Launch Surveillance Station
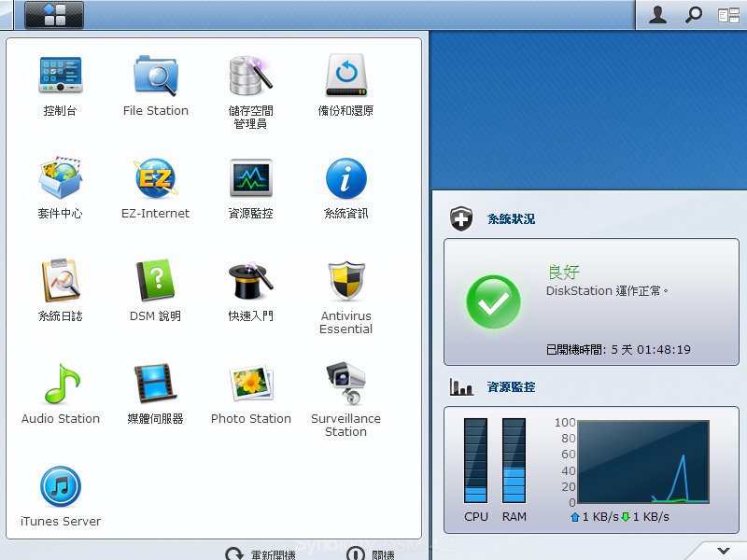 (345, 384)
